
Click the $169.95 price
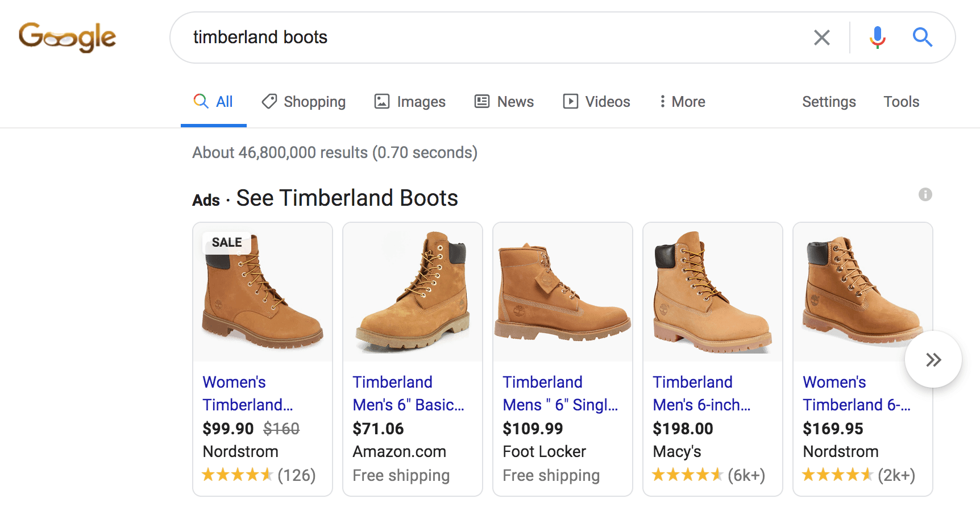(833, 429)
